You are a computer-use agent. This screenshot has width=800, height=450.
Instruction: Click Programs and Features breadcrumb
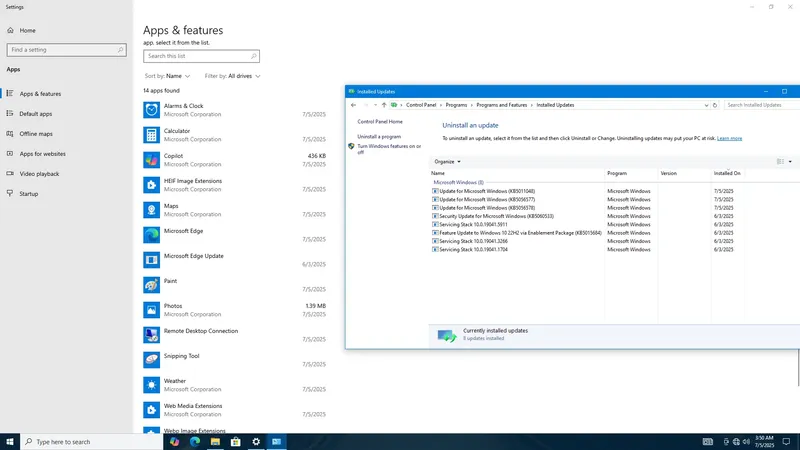coord(502,105)
